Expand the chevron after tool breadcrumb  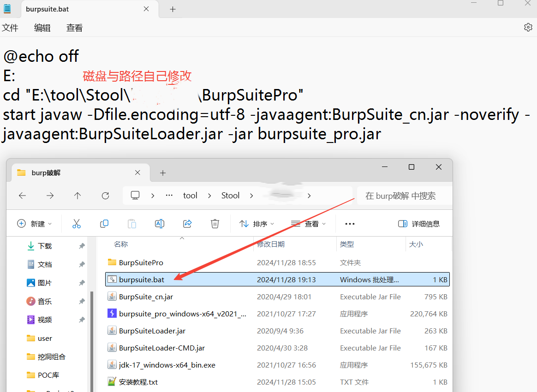[x=209, y=196]
